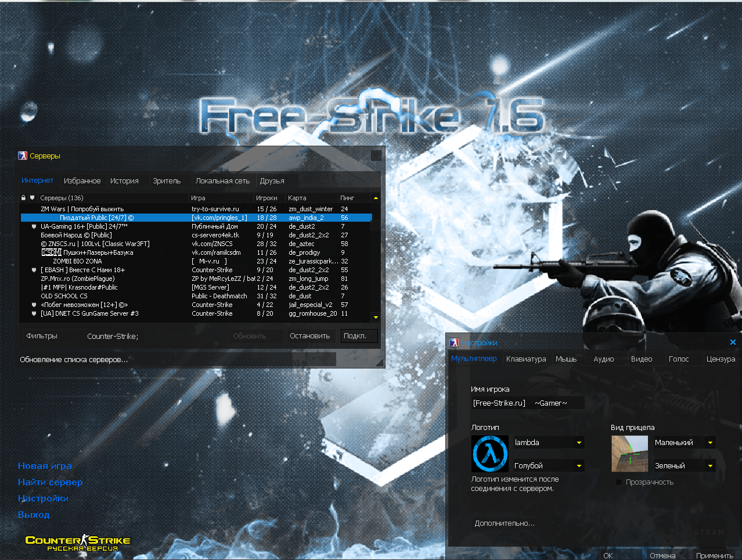Viewport: 742px width, 560px height.
Task: Click the Подкл. connect button
Action: coord(359,336)
